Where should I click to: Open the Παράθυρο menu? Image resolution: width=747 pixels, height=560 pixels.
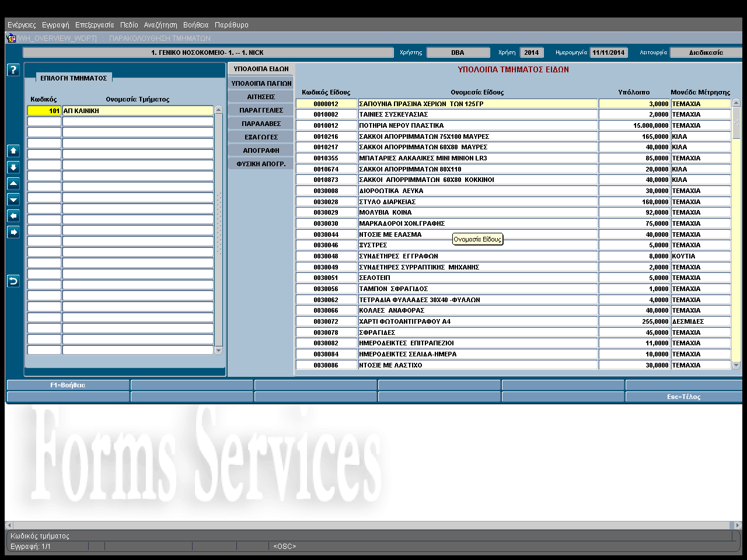pyautogui.click(x=231, y=25)
